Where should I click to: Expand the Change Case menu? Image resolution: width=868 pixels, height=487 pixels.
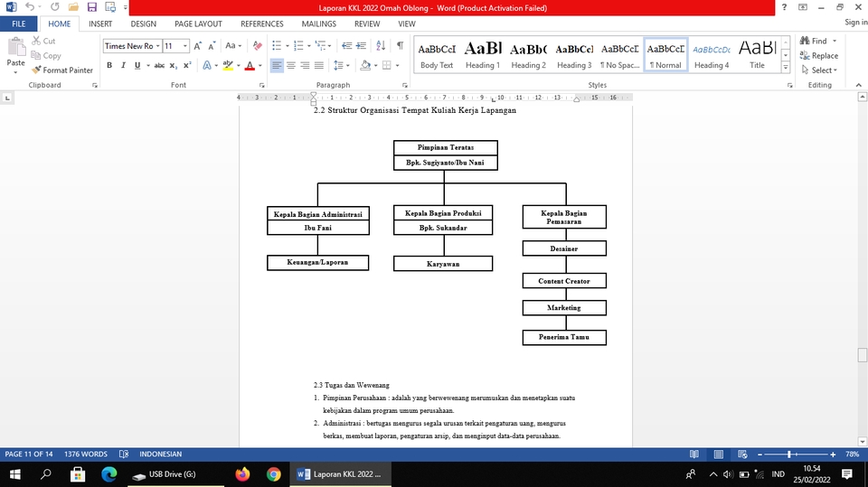pyautogui.click(x=233, y=46)
